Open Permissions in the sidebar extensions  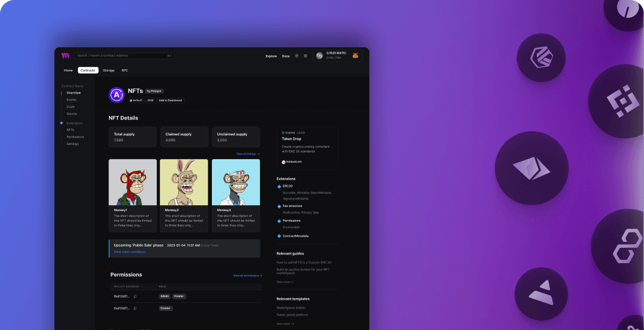(75, 137)
